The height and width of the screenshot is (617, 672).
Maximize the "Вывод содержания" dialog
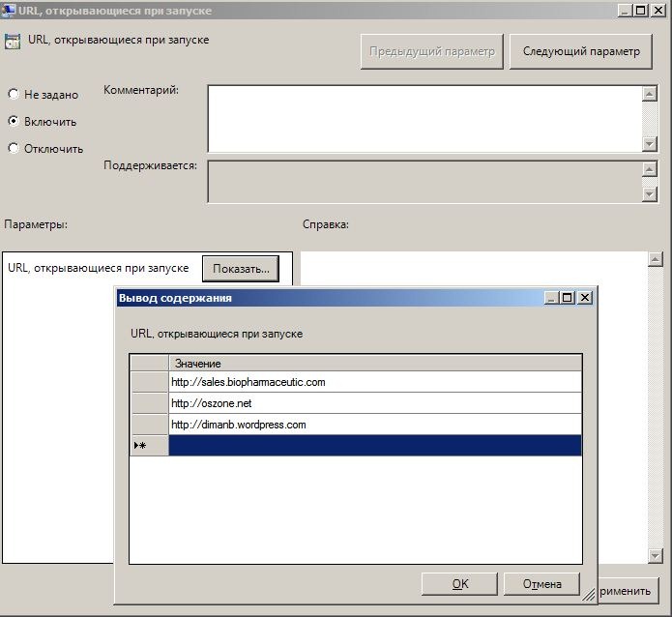[x=568, y=297]
